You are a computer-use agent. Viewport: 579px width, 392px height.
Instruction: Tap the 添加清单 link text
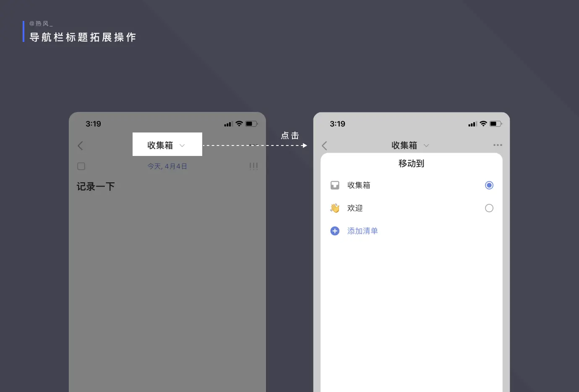point(363,231)
